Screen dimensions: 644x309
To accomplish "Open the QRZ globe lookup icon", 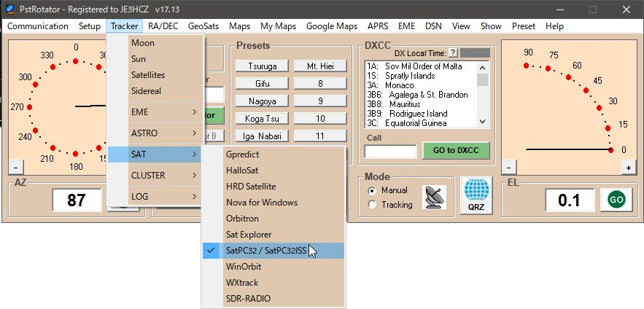I will [x=476, y=197].
